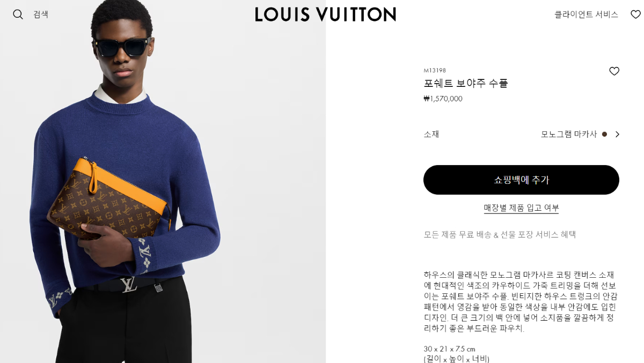Image resolution: width=644 pixels, height=363 pixels.
Task: Open the header wishlist heart icon
Action: 635,14
